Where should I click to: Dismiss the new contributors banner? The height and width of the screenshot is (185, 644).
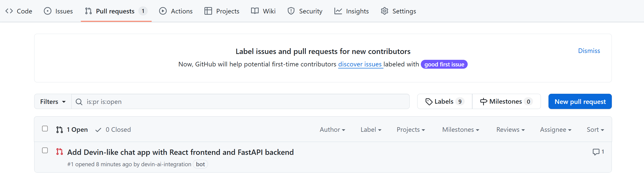[x=589, y=51]
